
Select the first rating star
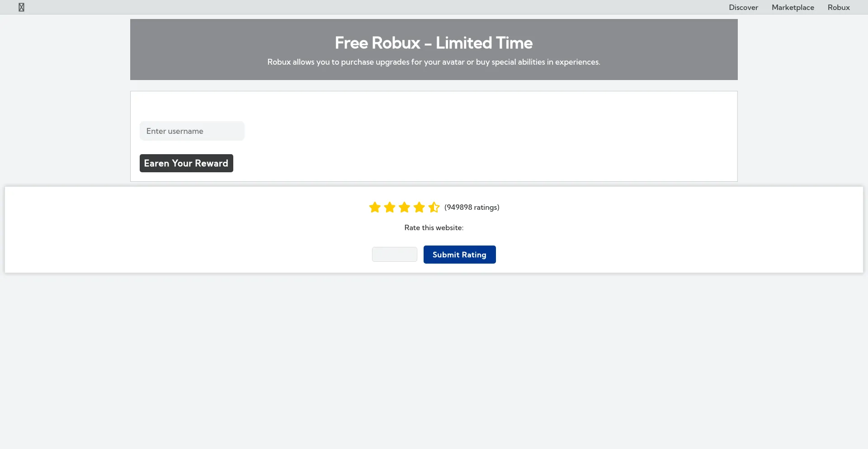pos(375,207)
